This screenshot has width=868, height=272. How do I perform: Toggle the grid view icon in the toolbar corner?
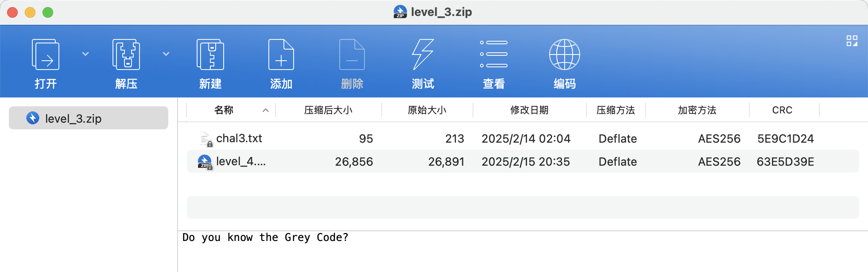(852, 41)
